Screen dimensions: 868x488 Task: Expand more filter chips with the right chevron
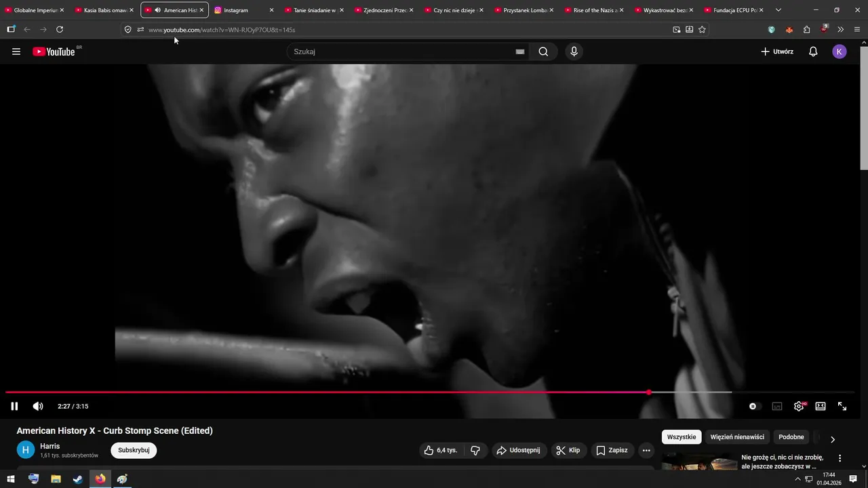point(833,439)
